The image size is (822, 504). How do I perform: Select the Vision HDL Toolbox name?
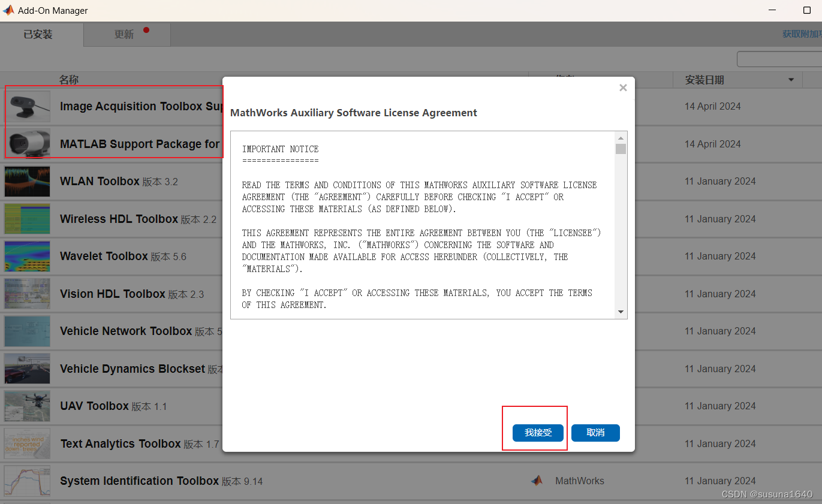(x=113, y=294)
